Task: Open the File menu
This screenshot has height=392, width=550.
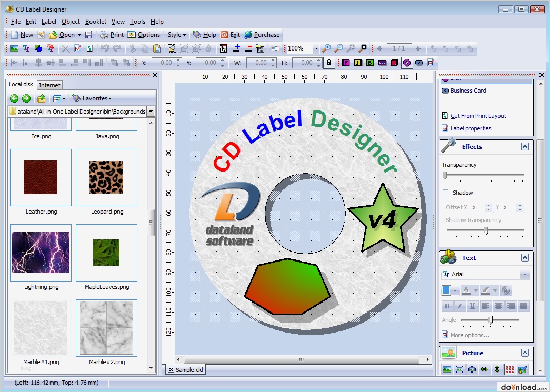Action: coord(16,22)
